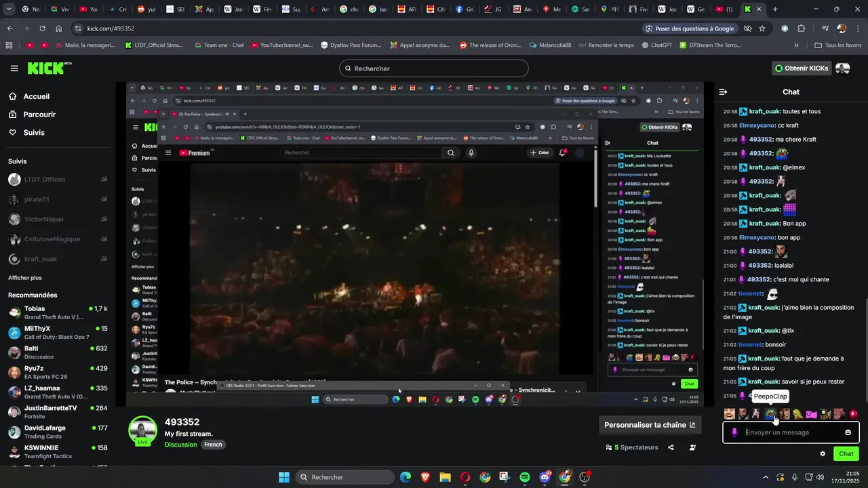
Task: Open the taskbar clock showing 21:05
Action: click(x=845, y=477)
